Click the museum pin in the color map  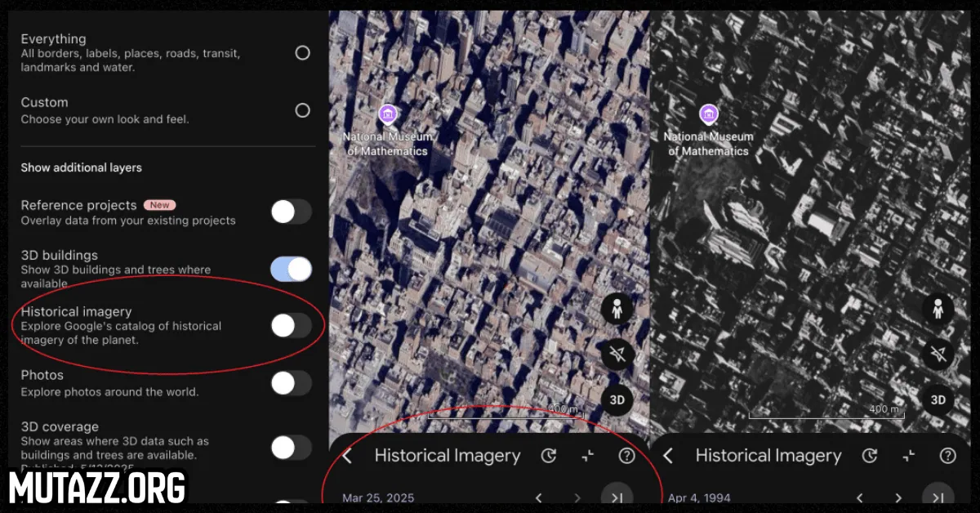[388, 114]
